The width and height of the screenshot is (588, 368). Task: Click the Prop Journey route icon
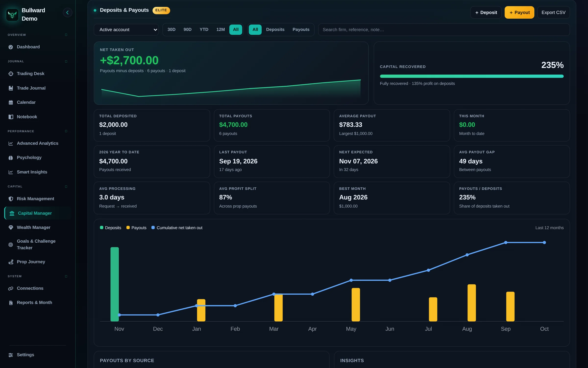(x=11, y=262)
